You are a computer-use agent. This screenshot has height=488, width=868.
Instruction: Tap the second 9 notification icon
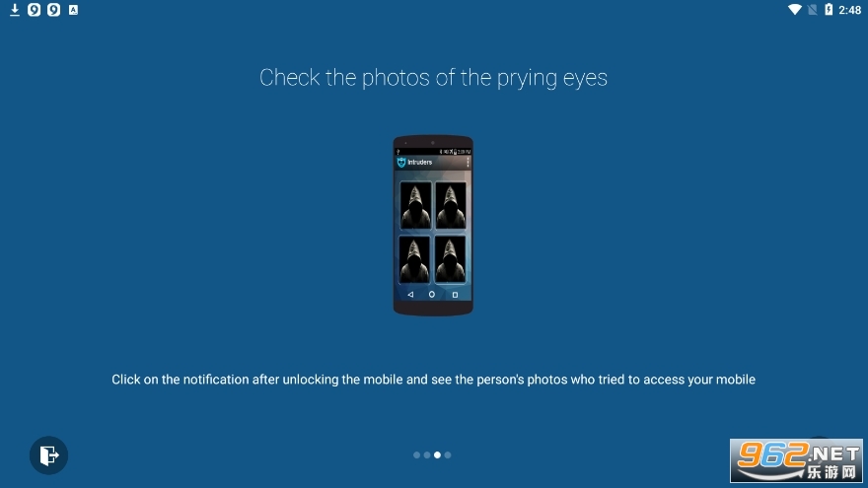point(53,10)
